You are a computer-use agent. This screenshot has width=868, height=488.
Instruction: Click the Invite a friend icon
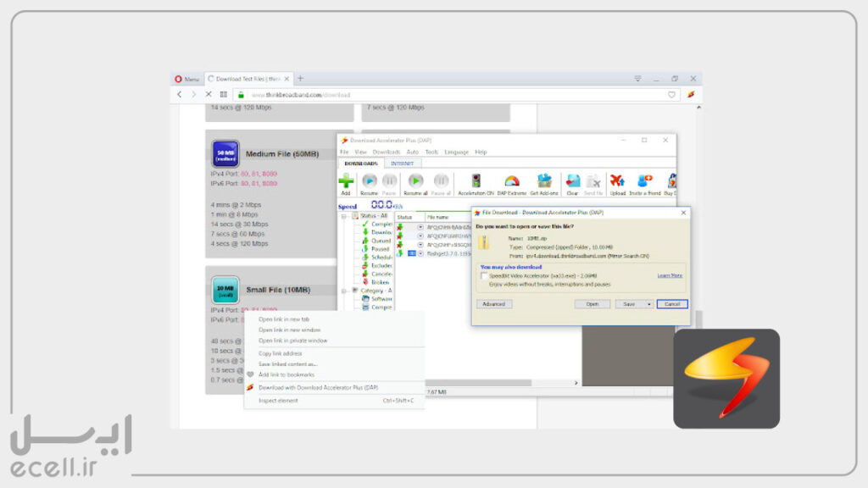(645, 181)
